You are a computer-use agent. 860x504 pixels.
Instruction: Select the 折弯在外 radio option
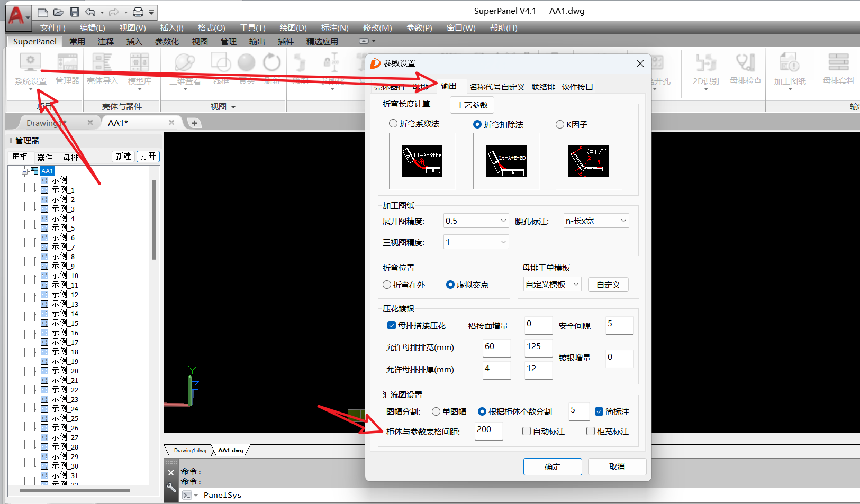[x=387, y=285]
